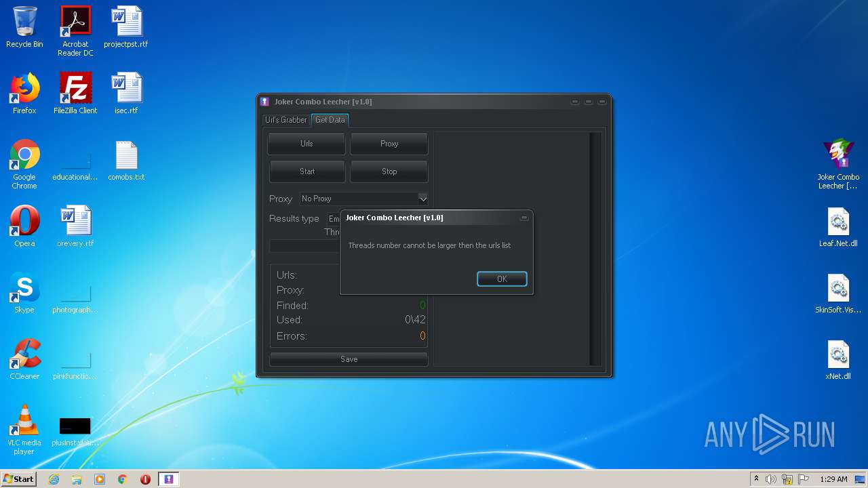
Task: Open Opera from the taskbar
Action: pyautogui.click(x=145, y=479)
